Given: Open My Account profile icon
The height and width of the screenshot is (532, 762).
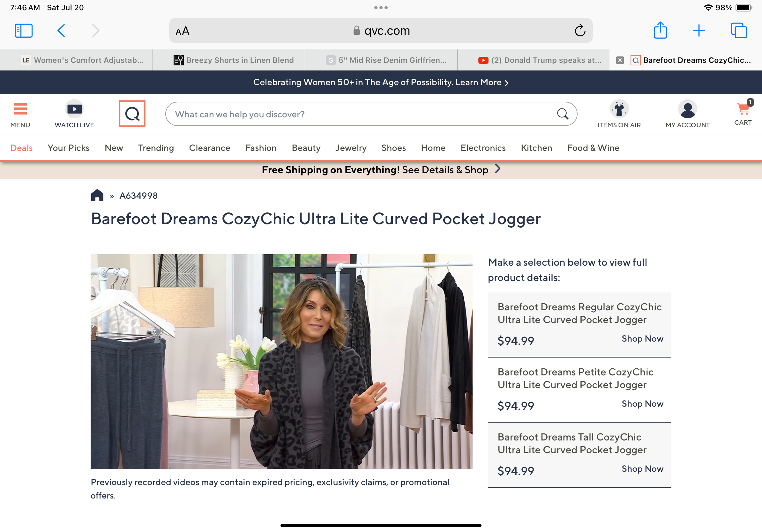Looking at the screenshot, I should point(687,109).
